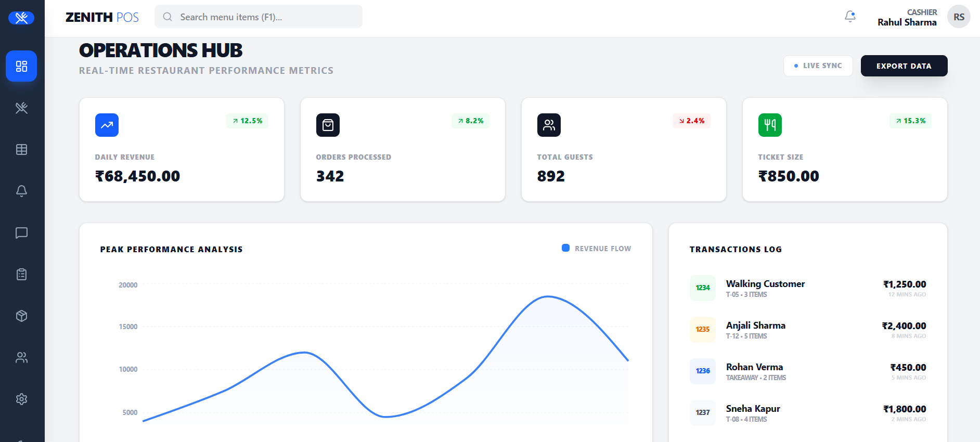This screenshot has height=442, width=980.
Task: Click the ₹68,450.00 revenue value
Action: click(137, 176)
